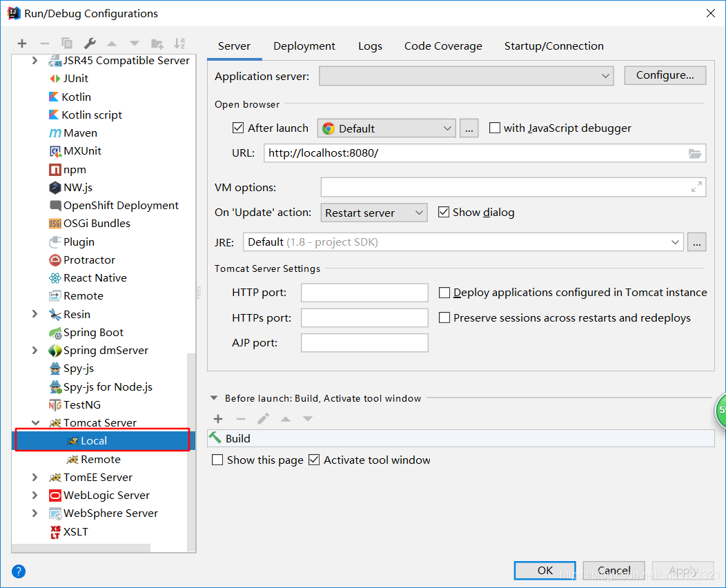Select the TestNG configuration type
Image resolution: width=726 pixels, height=588 pixels.
pyautogui.click(x=75, y=404)
